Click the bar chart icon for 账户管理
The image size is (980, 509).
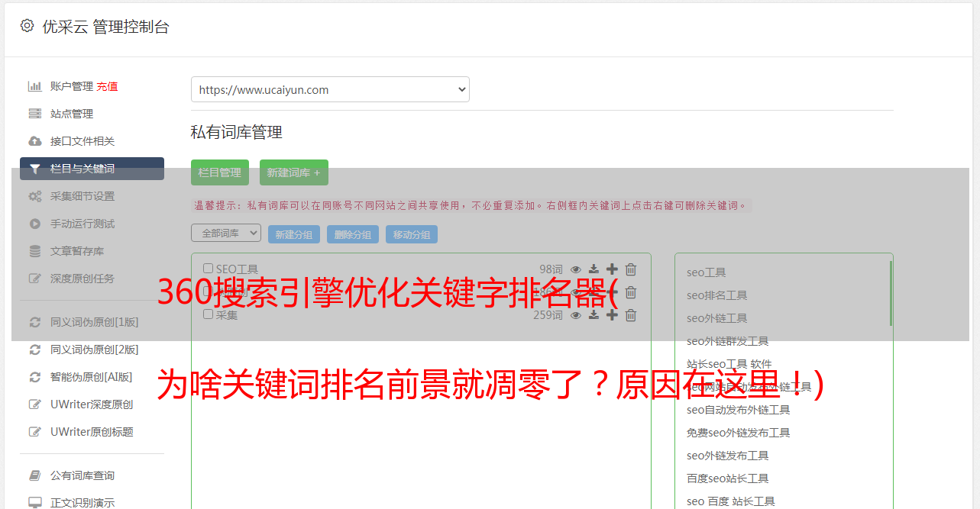(34, 86)
